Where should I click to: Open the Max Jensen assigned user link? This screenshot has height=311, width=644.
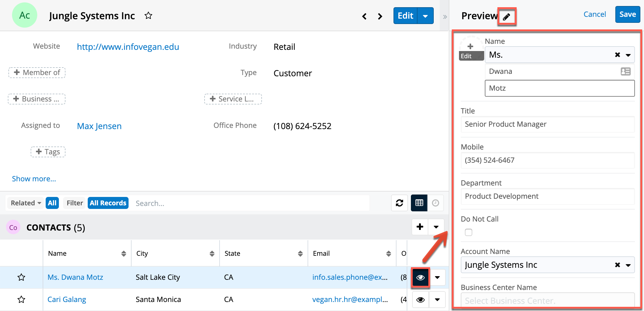99,126
